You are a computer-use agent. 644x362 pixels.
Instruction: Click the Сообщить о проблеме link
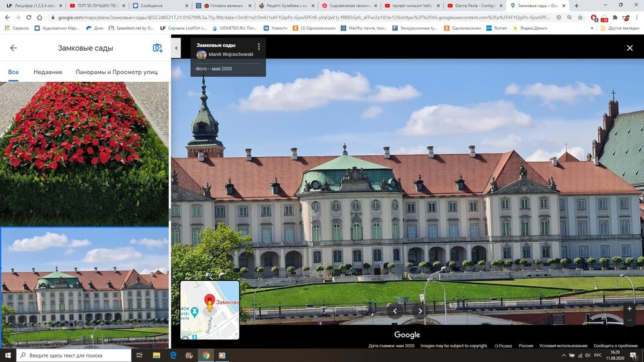[615, 346]
